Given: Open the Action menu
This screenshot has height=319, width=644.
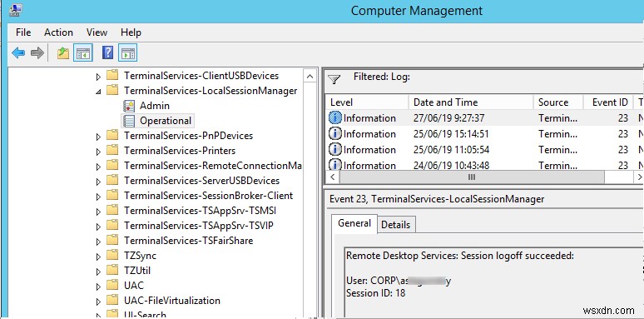Looking at the screenshot, I should (58, 32).
